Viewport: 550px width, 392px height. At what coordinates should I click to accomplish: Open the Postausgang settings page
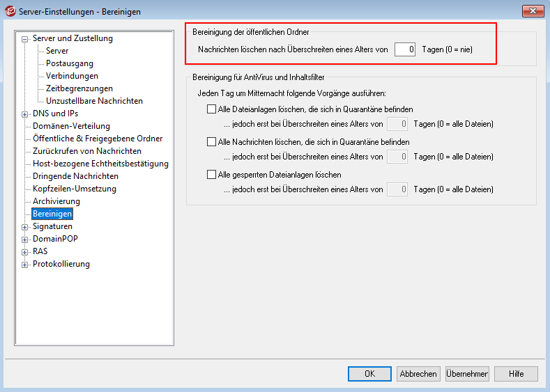point(70,63)
